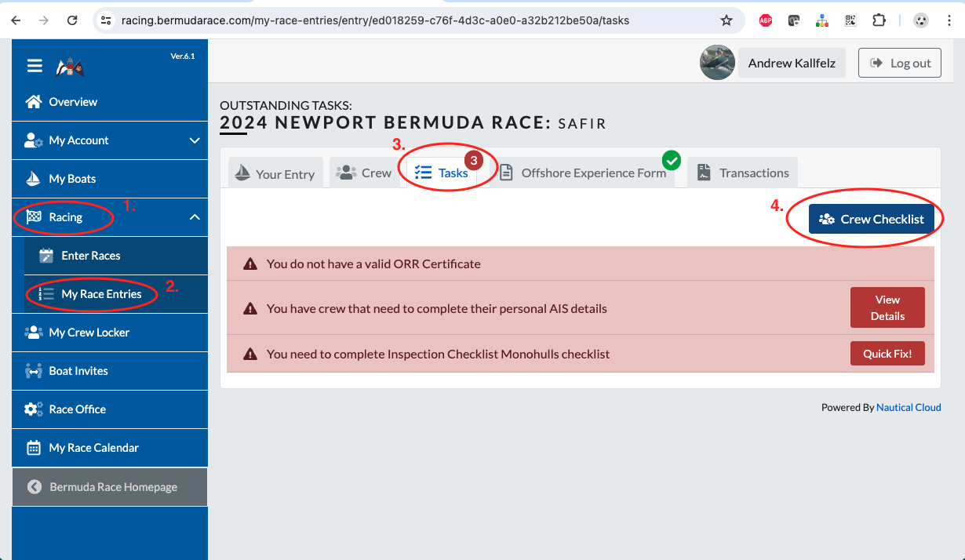The image size is (965, 560).
Task: Click the gears icon beside Race Office
Action: click(x=34, y=409)
